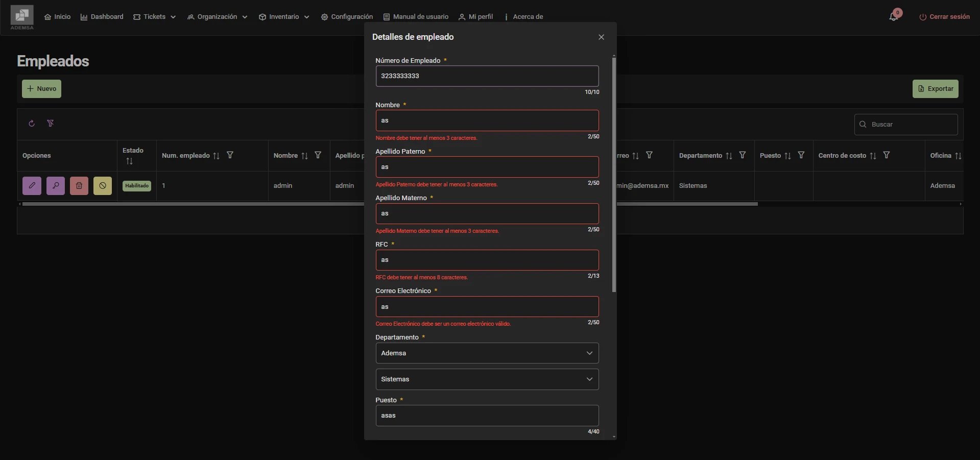View details of admin employee
The height and width of the screenshot is (460, 980).
pos(56,186)
